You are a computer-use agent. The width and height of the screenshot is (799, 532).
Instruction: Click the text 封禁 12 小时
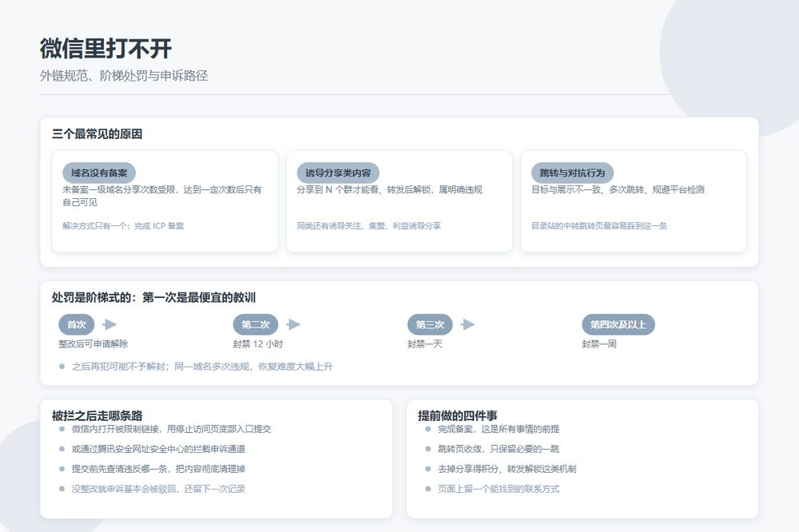click(258, 344)
